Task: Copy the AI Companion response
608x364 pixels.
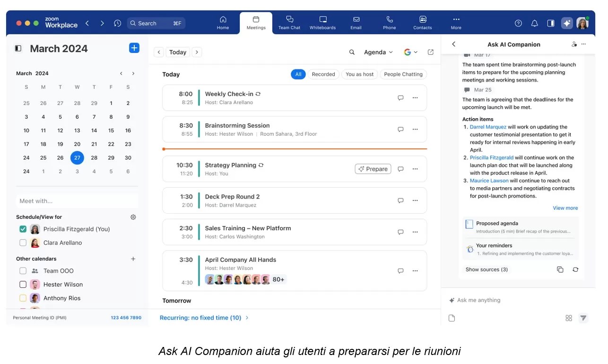Action: [560, 269]
